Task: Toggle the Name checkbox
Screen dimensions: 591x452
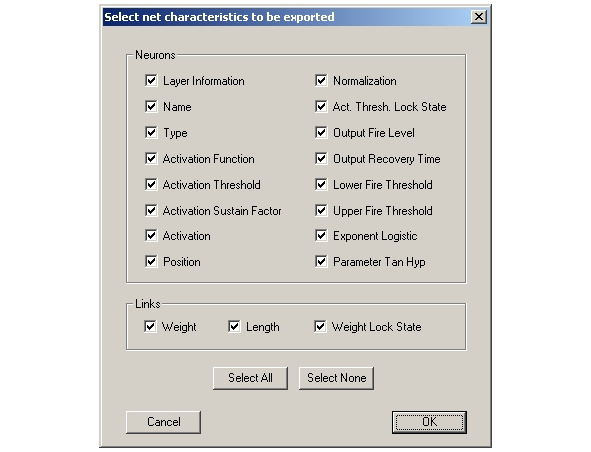Action: tap(151, 106)
